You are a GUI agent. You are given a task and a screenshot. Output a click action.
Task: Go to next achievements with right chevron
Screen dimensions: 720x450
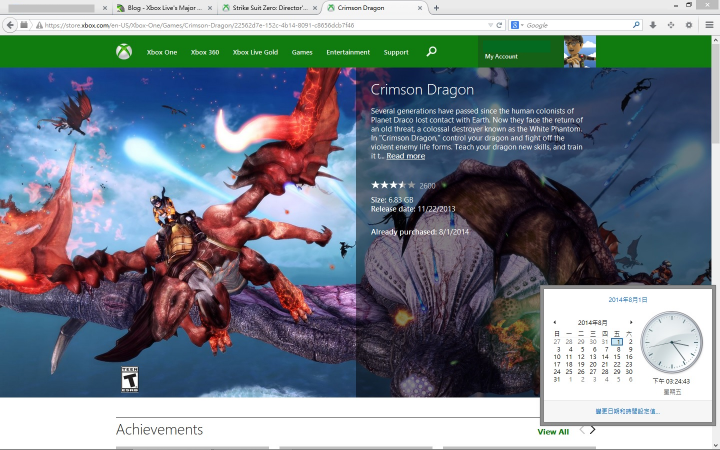593,430
